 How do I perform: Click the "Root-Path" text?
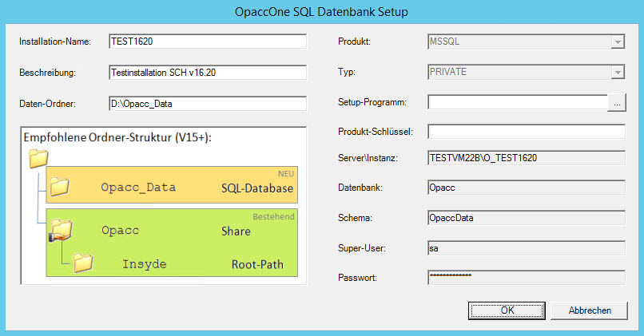257,265
